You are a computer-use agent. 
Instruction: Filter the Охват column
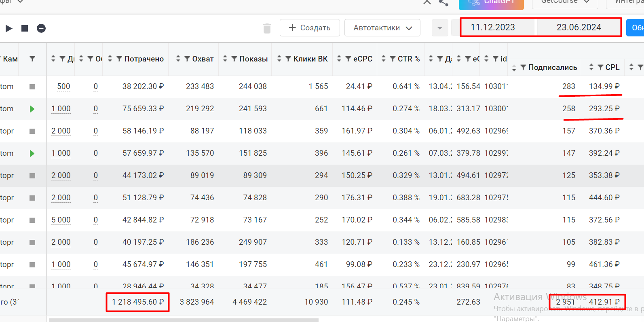pyautogui.click(x=187, y=59)
